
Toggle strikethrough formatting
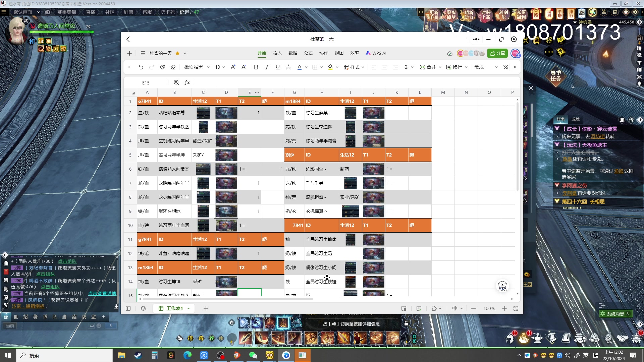288,67
